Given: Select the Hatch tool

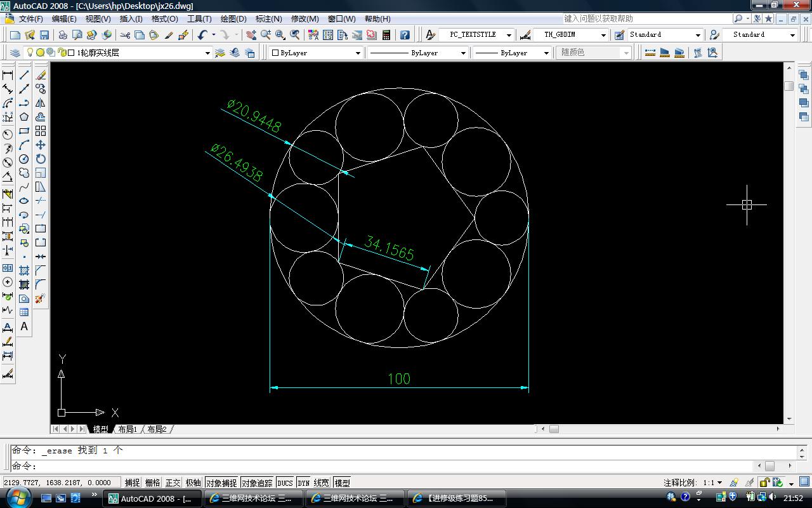Looking at the screenshot, I should click(24, 271).
